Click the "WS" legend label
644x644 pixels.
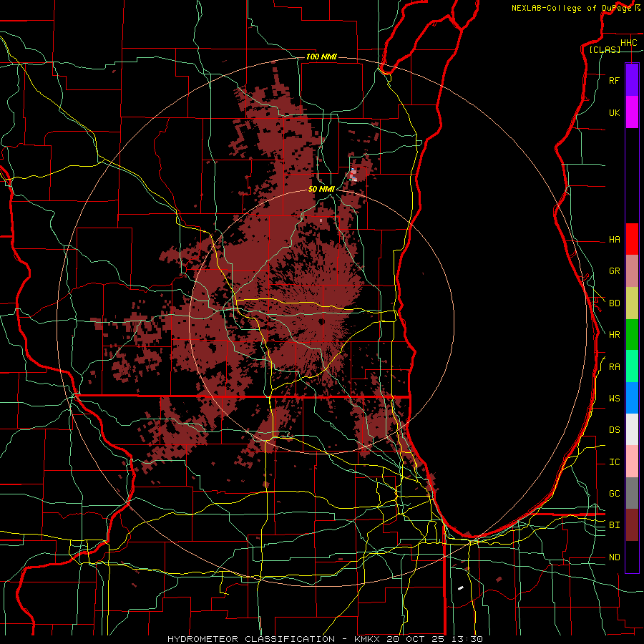pos(614,398)
